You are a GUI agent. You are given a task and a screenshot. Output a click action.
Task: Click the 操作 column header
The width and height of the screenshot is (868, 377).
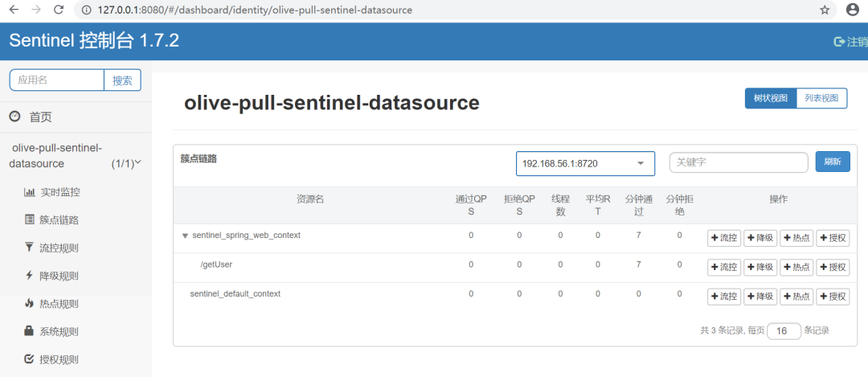[778, 199]
